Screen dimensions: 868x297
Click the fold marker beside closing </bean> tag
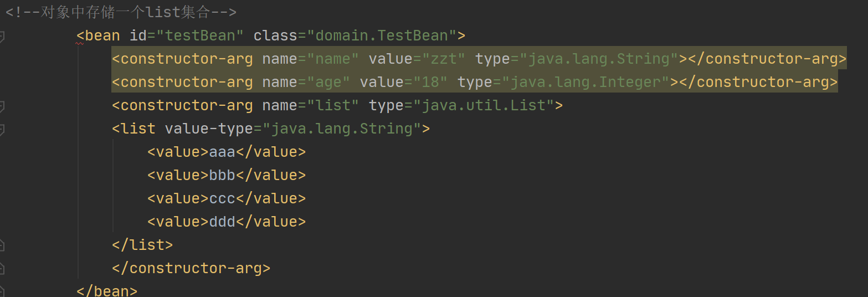2,291
